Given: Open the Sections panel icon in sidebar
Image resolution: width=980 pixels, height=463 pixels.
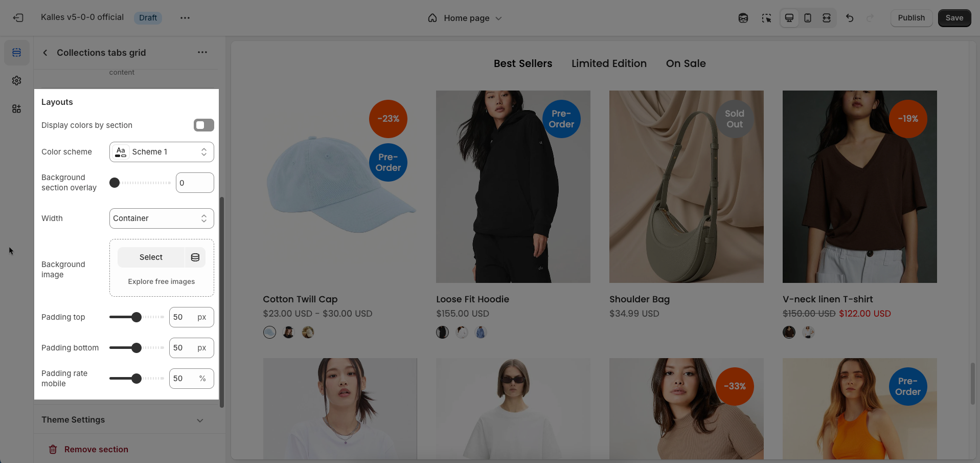Looking at the screenshot, I should (17, 53).
